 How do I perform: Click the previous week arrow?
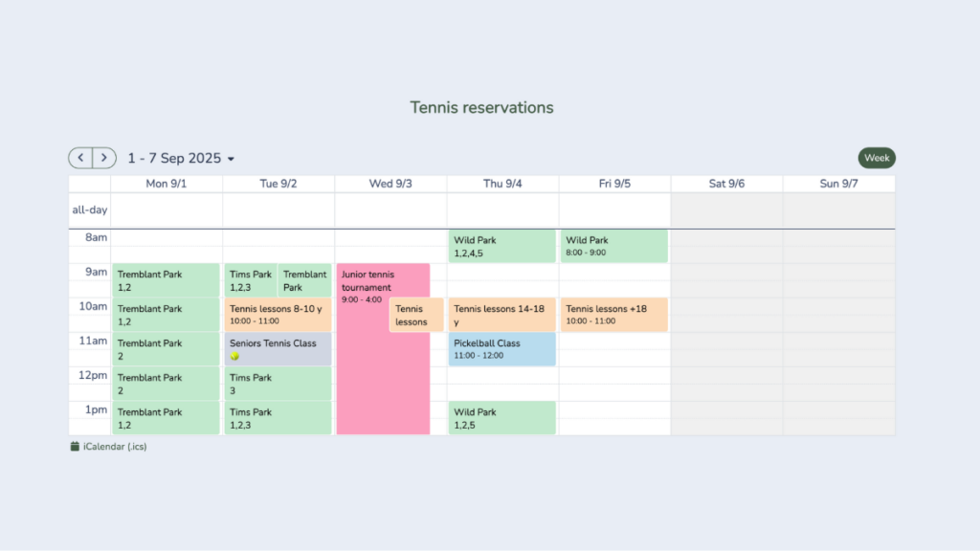80,158
